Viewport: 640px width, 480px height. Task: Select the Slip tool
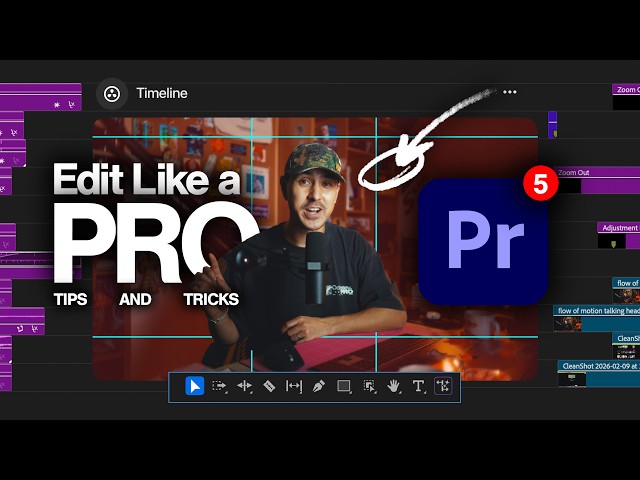tap(293, 386)
